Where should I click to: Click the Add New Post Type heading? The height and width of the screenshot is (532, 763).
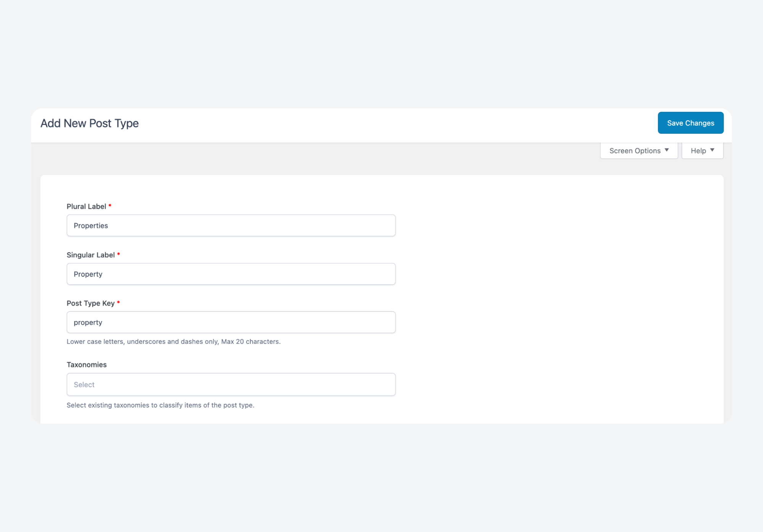90,123
